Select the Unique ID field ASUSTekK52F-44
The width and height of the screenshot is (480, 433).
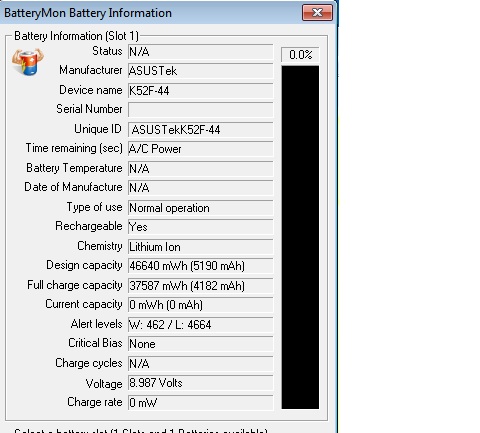click(x=200, y=130)
